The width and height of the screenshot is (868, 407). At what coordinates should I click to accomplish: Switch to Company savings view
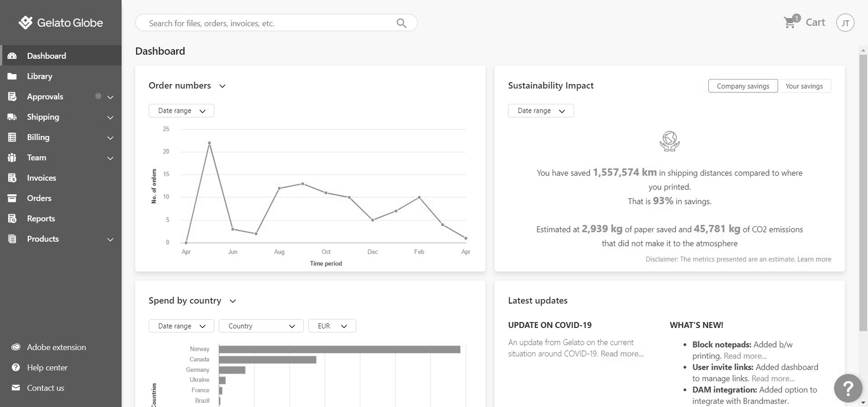pyautogui.click(x=742, y=86)
